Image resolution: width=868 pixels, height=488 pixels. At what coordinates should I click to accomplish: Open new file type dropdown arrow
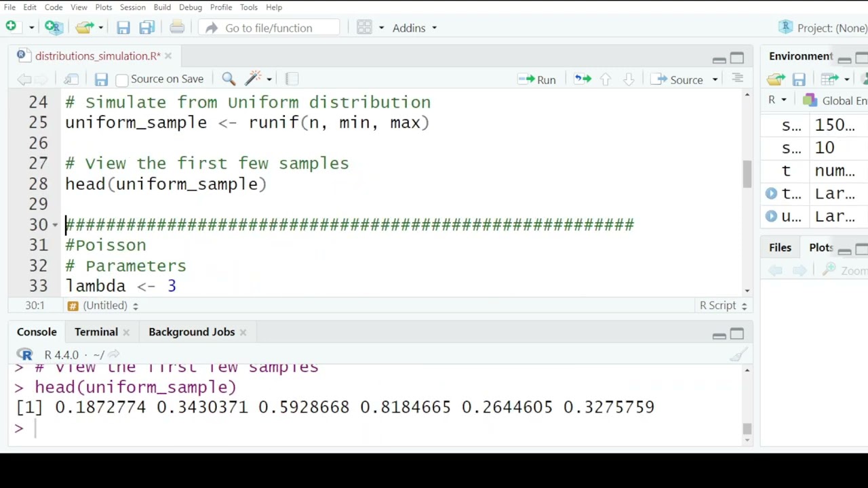(x=31, y=28)
